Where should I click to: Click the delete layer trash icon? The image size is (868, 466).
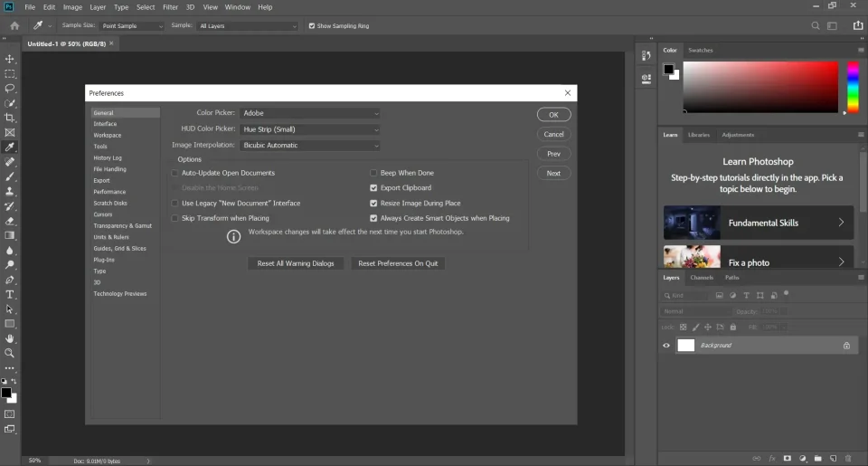click(848, 459)
